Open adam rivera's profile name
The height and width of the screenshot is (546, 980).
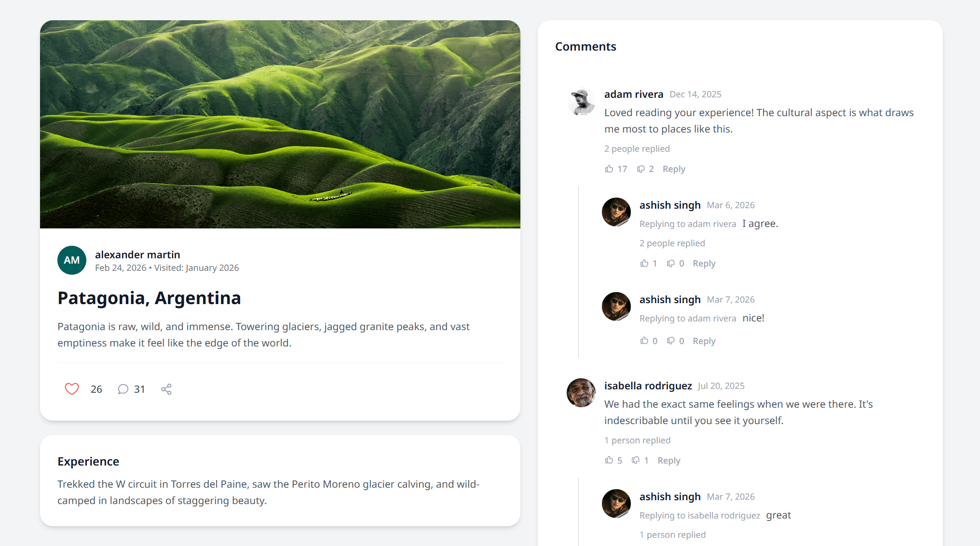(634, 94)
